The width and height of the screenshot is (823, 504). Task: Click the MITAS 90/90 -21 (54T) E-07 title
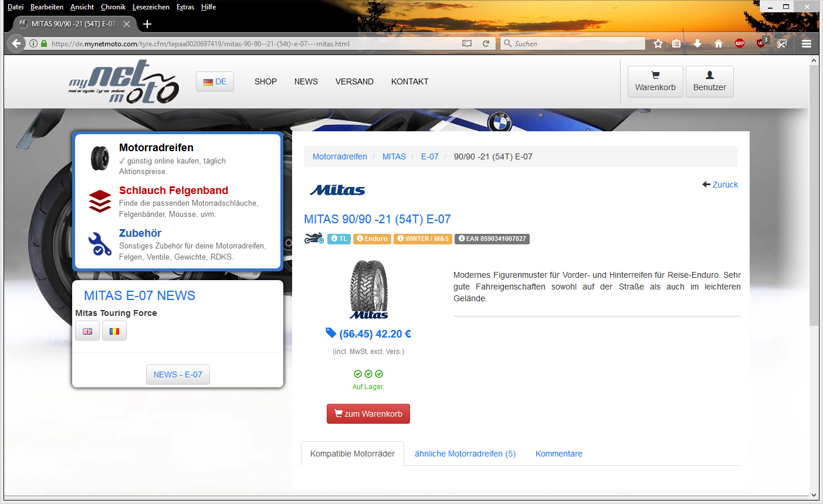[x=377, y=219]
